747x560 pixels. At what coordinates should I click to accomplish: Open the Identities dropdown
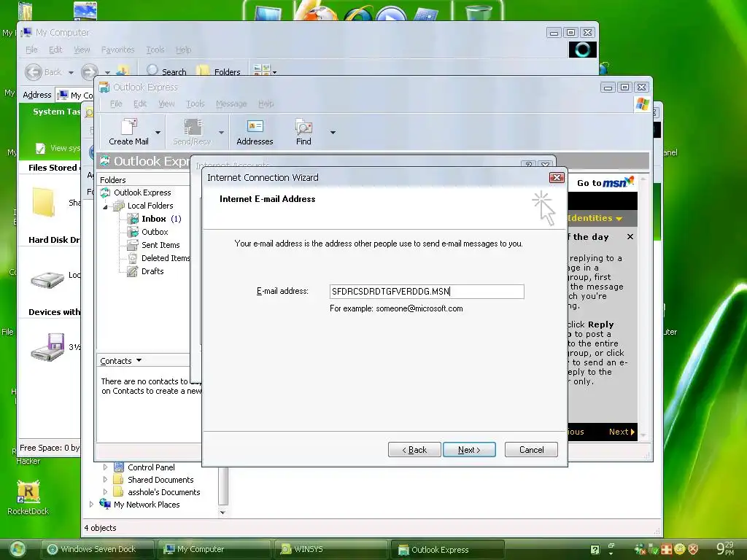click(x=595, y=218)
